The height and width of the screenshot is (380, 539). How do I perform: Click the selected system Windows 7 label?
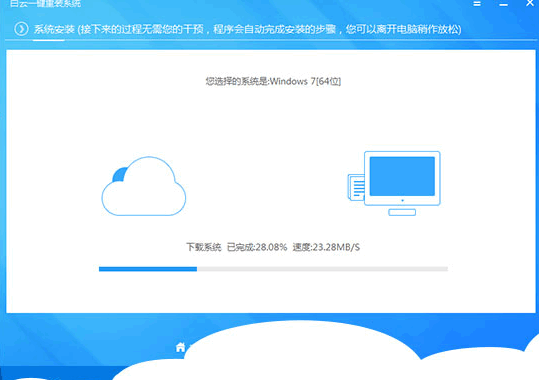[273, 82]
